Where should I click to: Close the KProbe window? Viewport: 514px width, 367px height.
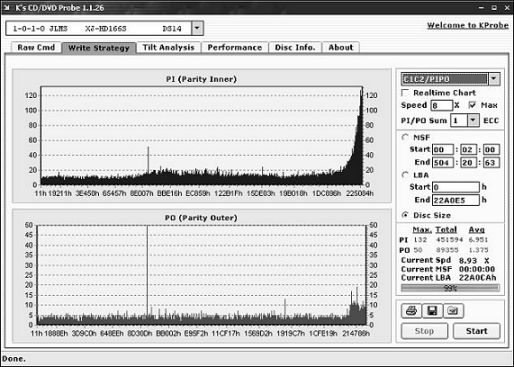507,7
